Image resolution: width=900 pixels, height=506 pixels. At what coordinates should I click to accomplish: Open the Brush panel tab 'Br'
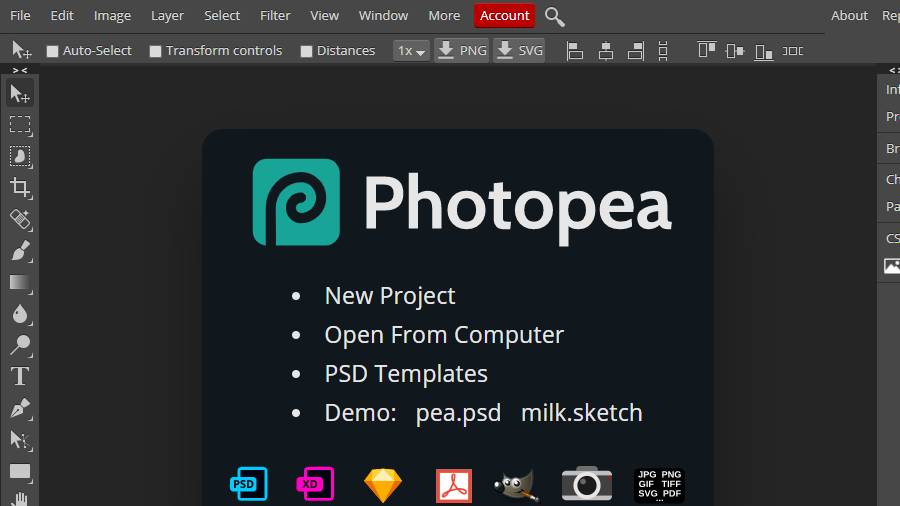click(x=893, y=149)
